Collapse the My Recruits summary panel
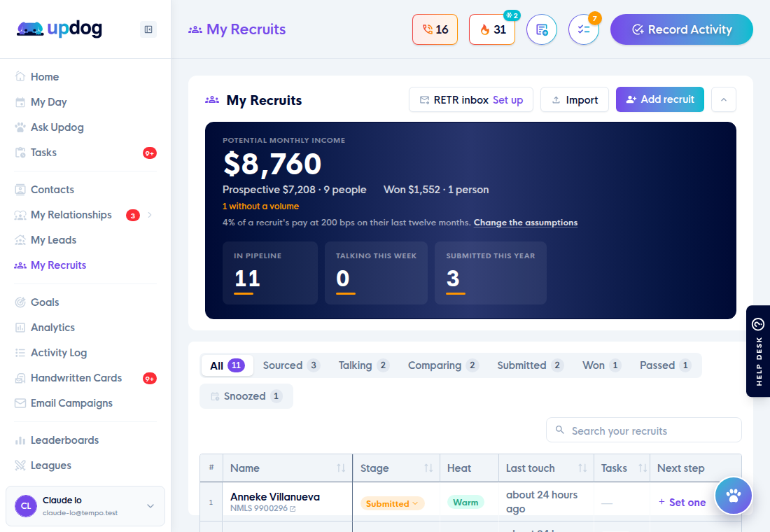 coord(723,99)
